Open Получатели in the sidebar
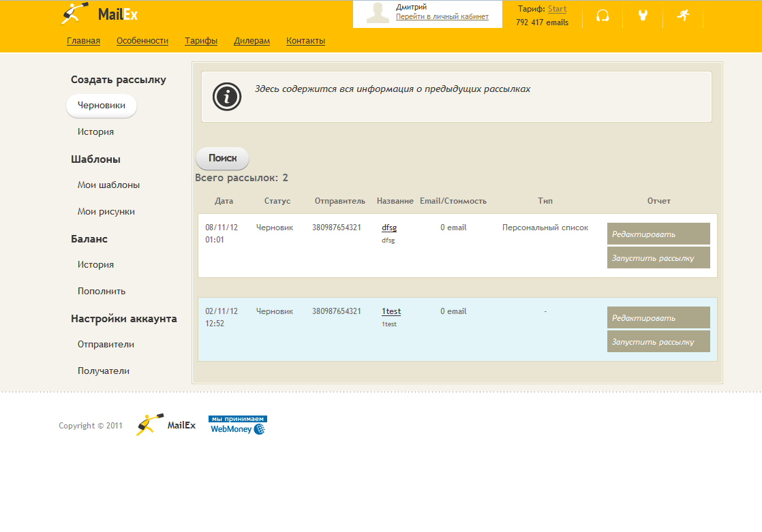The width and height of the screenshot is (762, 532). tap(103, 371)
